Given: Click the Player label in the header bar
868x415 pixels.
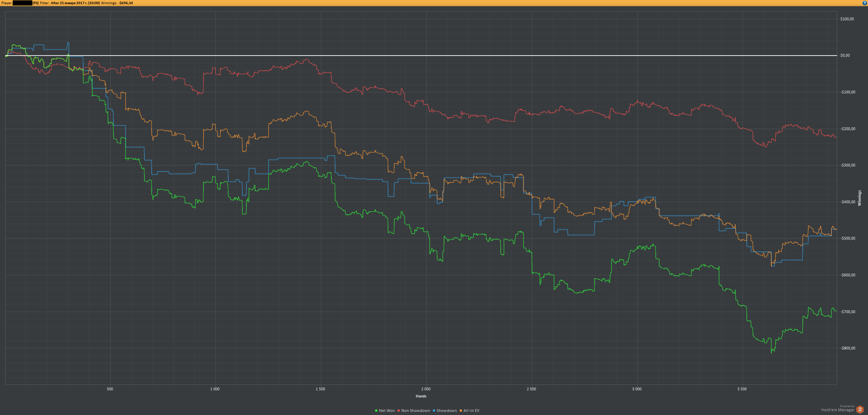Looking at the screenshot, I should tap(7, 3).
